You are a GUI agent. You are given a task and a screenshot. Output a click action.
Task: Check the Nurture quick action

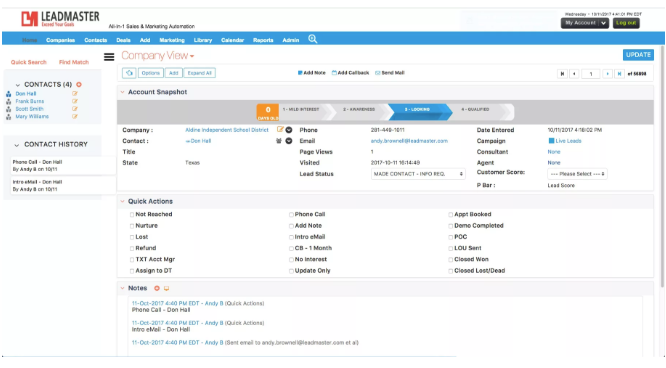(x=132, y=226)
